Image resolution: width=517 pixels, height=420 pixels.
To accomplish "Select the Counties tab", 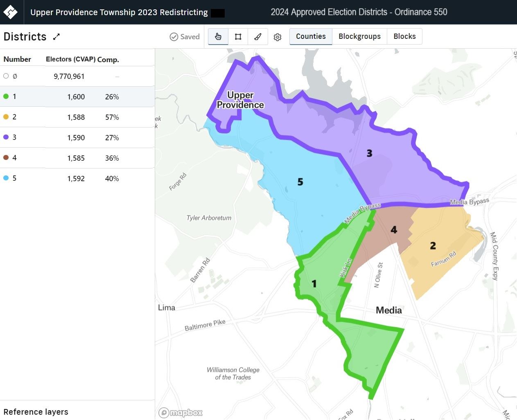I will pyautogui.click(x=310, y=36).
